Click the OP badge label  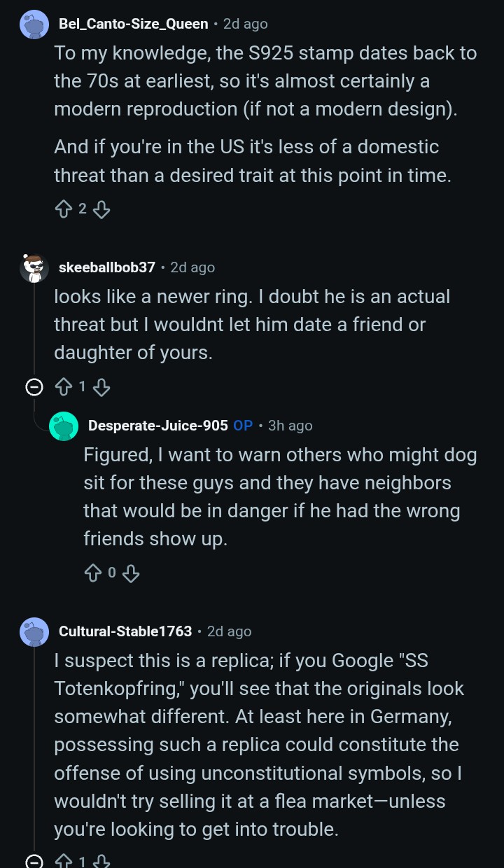point(243,426)
